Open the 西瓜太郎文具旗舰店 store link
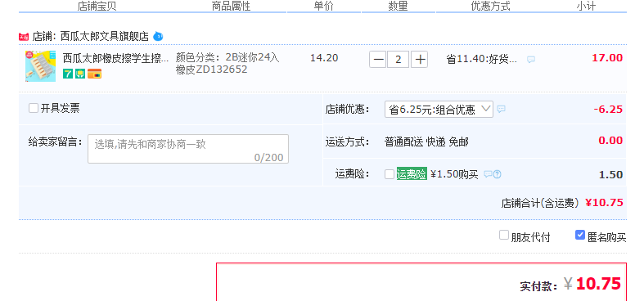 pyautogui.click(x=104, y=37)
